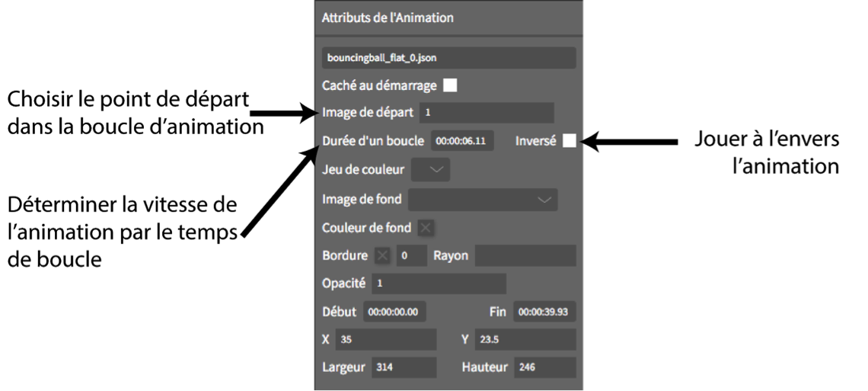This screenshot has width=868, height=391.
Task: Open the Jeu de couleur dropdown
Action: (x=431, y=169)
